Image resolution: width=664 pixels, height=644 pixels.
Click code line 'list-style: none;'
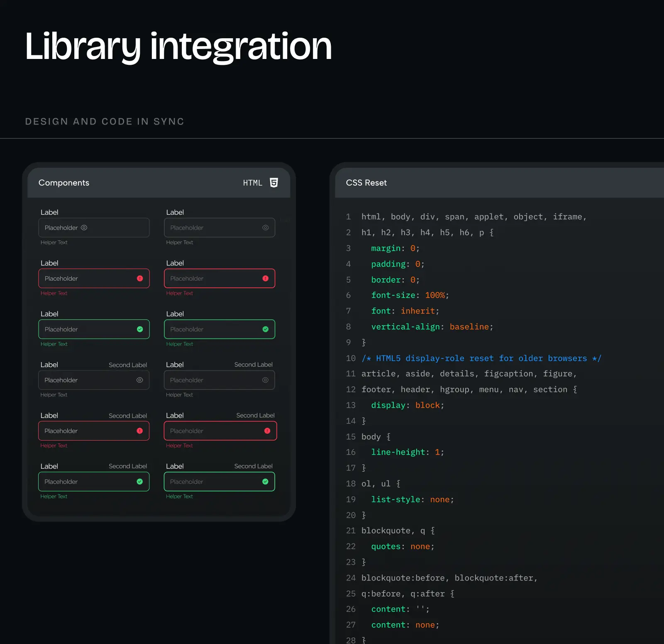pos(413,500)
